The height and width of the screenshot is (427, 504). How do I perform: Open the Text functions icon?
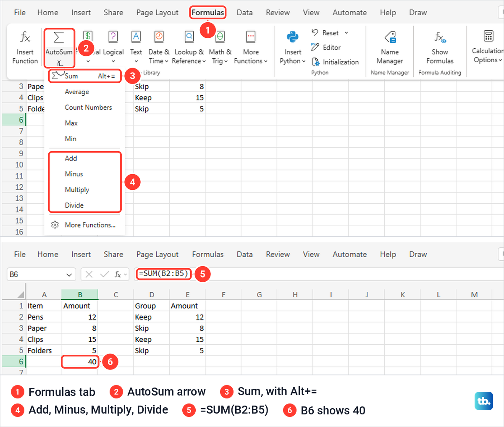click(x=136, y=37)
